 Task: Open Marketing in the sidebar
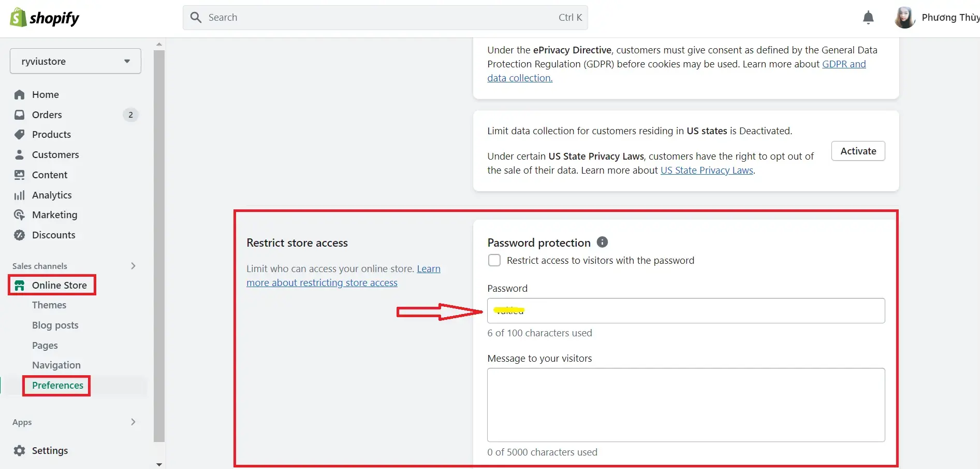point(54,215)
